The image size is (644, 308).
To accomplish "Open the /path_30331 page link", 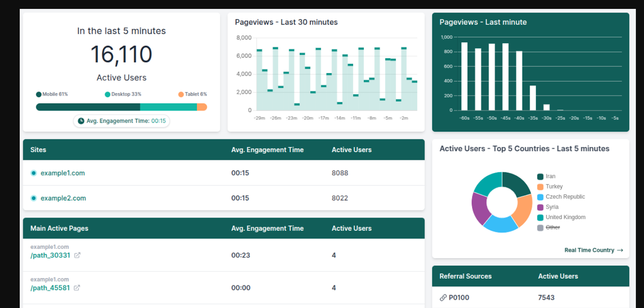I will pyautogui.click(x=50, y=255).
